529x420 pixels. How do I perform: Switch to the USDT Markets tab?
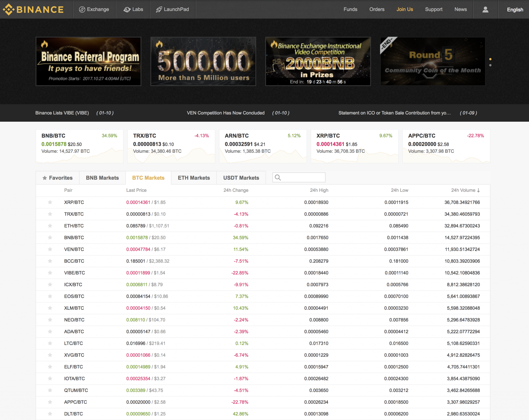coord(241,178)
